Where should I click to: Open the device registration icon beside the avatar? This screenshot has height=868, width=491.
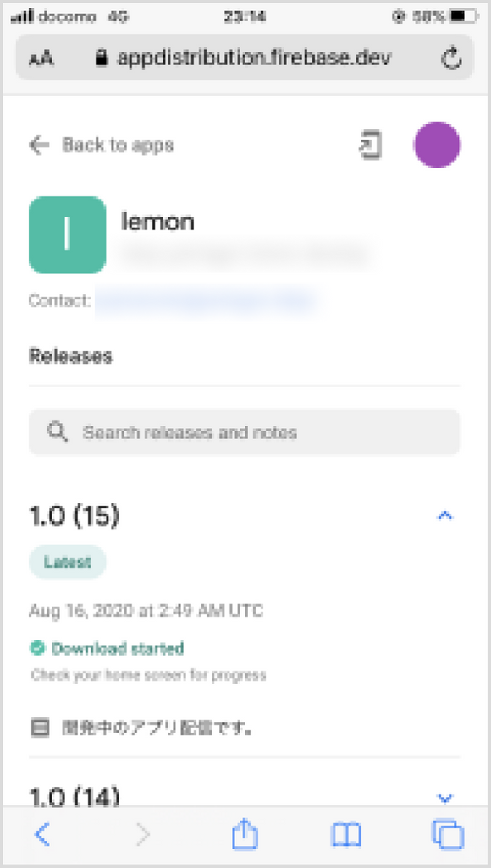tap(371, 145)
